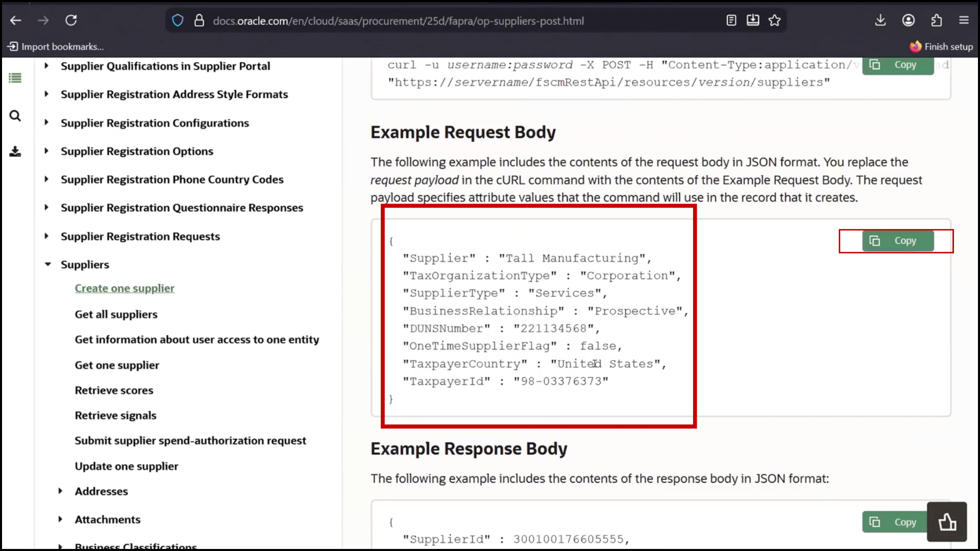Open the extensions puzzle icon
Image resolution: width=980 pixels, height=551 pixels.
[x=937, y=20]
